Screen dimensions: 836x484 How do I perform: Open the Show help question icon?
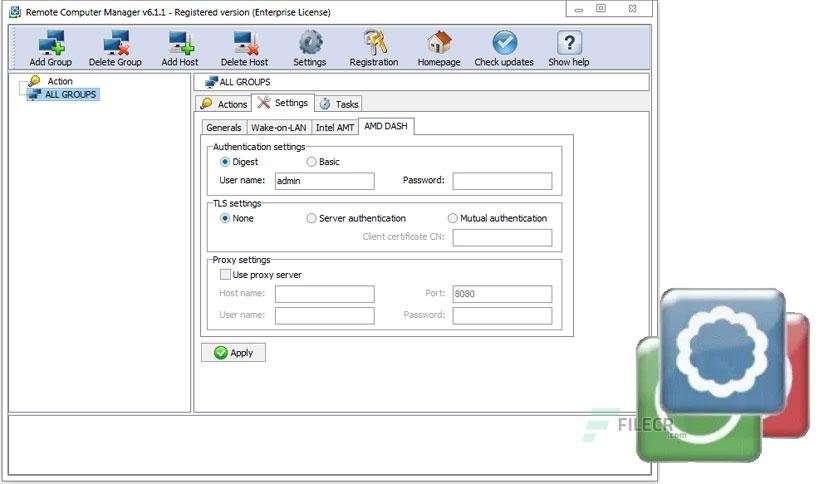pos(569,43)
